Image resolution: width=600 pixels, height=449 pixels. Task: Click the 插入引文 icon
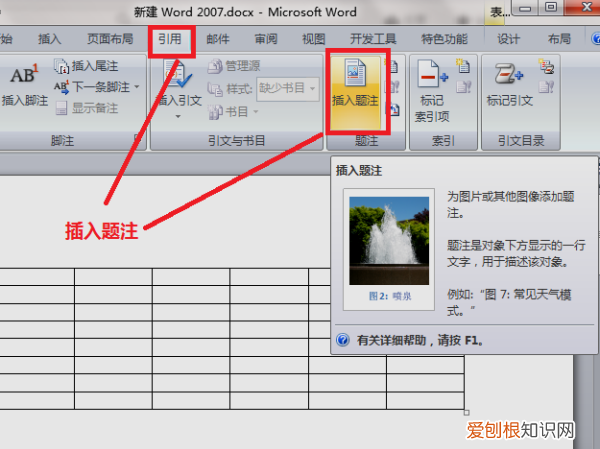178,73
